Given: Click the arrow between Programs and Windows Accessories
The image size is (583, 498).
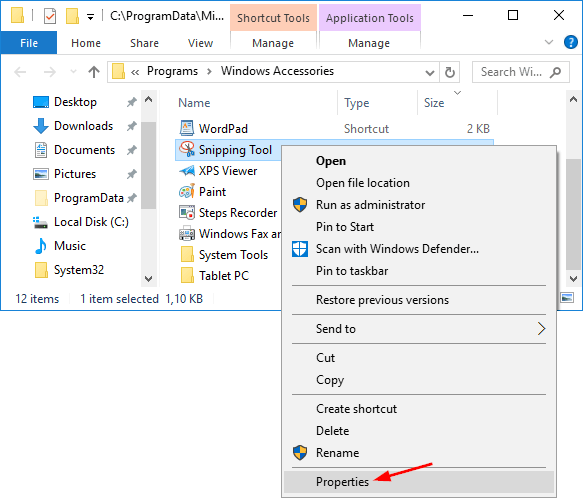Looking at the screenshot, I should [x=209, y=71].
